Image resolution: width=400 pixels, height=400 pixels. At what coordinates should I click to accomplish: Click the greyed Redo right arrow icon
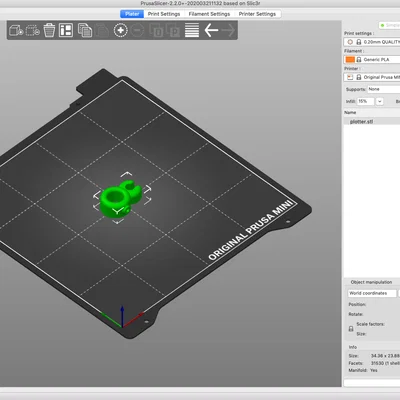(228, 30)
